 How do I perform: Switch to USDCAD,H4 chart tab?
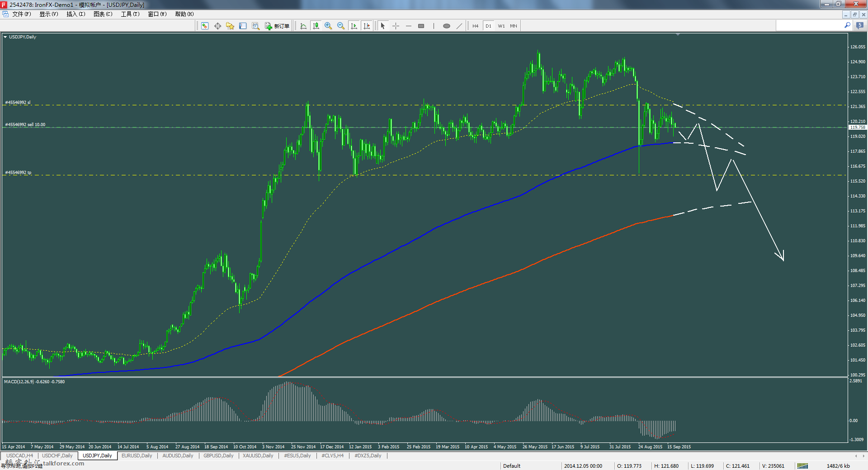(x=20, y=456)
